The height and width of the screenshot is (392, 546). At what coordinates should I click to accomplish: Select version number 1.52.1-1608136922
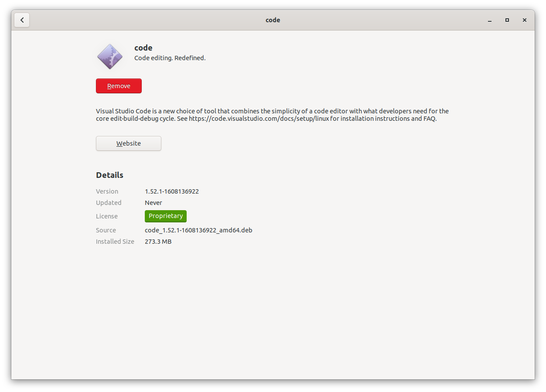[172, 191]
